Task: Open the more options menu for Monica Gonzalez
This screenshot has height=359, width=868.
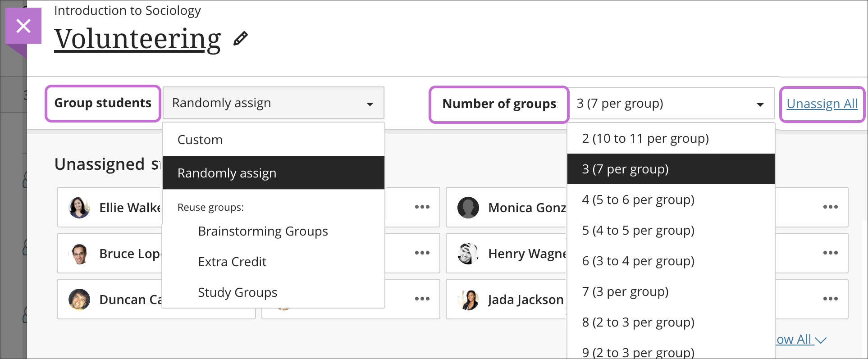Action: click(x=830, y=207)
